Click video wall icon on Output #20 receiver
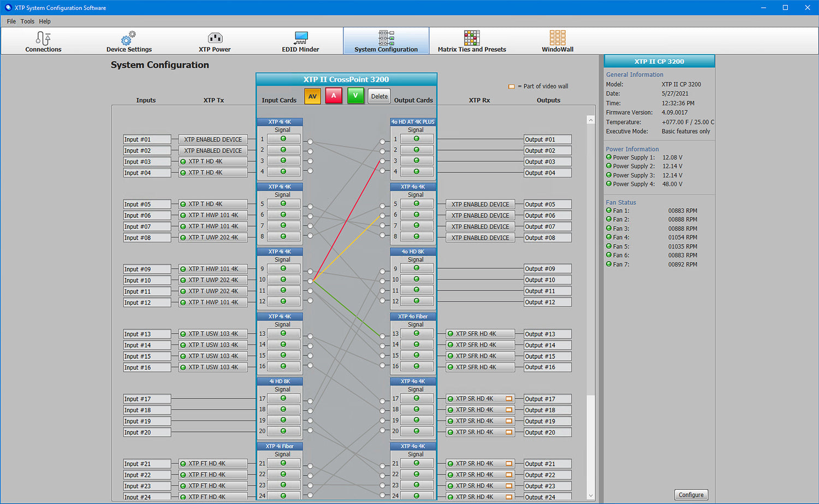 click(x=509, y=432)
